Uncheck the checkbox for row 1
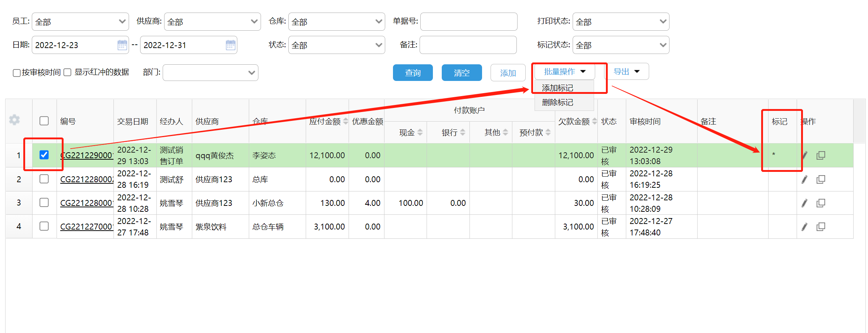The width and height of the screenshot is (868, 333). [44, 155]
